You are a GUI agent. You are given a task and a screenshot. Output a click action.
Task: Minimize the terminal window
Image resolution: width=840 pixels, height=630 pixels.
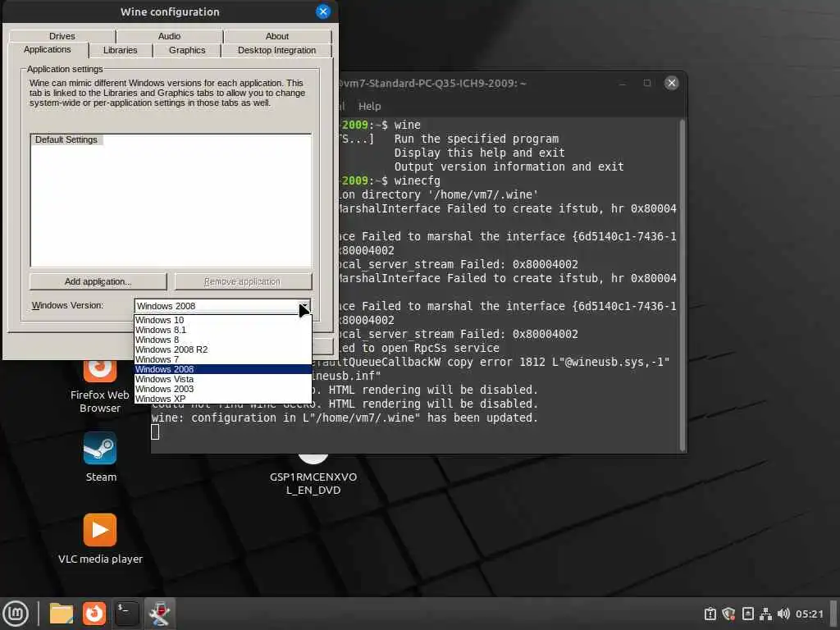tap(623, 83)
